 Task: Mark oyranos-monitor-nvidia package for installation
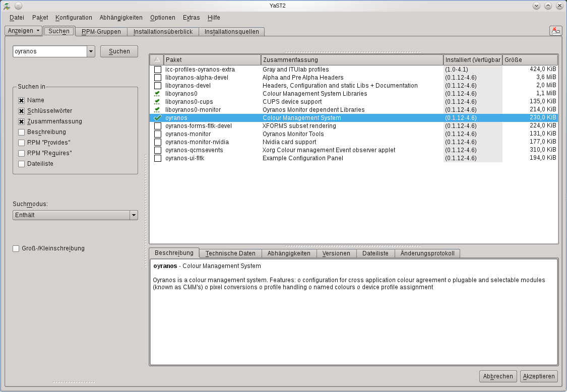tap(158, 142)
